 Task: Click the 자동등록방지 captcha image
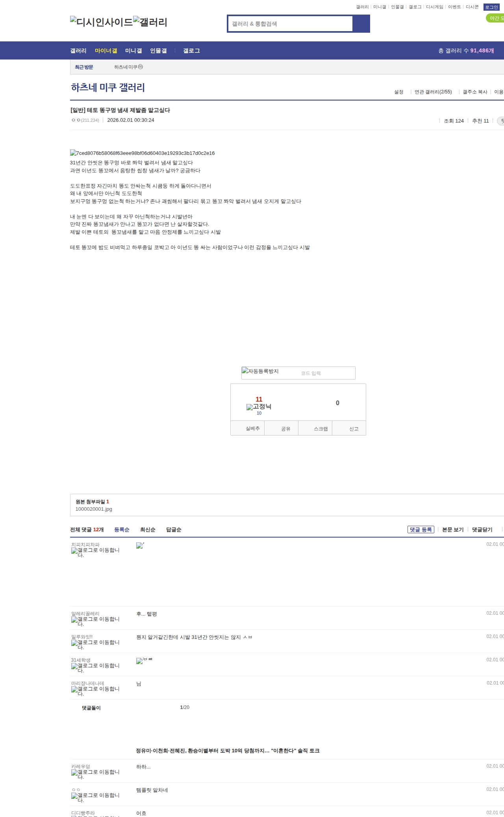(260, 371)
